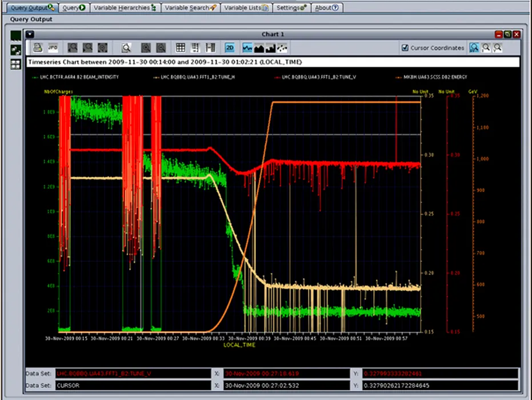Open the Settings tab
The image size is (532, 400).
pyautogui.click(x=291, y=7)
